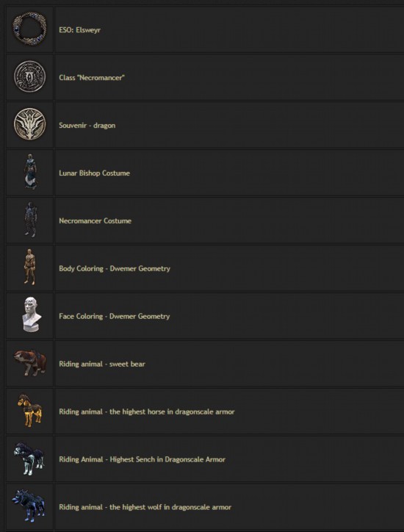Screen dimensions: 404x532
Task: Click the blue dragonscale wolf mount icon
Action: 29,506
